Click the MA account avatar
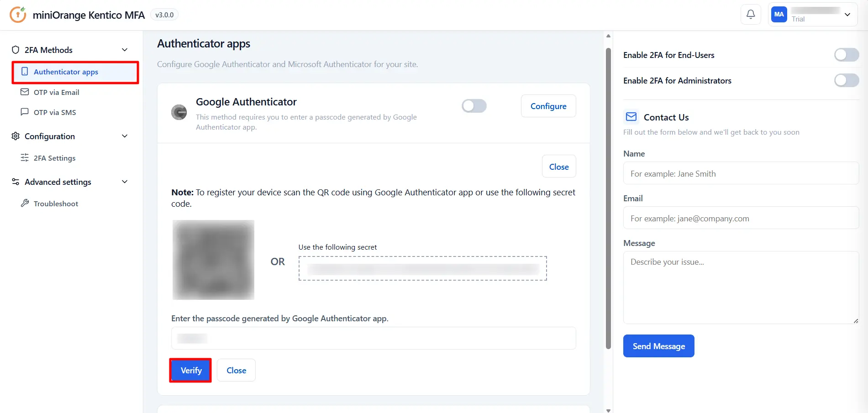 coord(779,15)
